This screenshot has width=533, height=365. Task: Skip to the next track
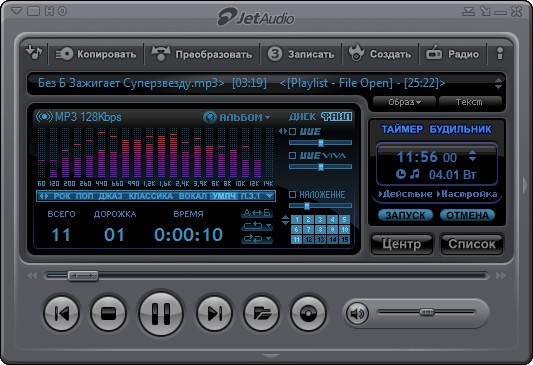click(x=214, y=313)
